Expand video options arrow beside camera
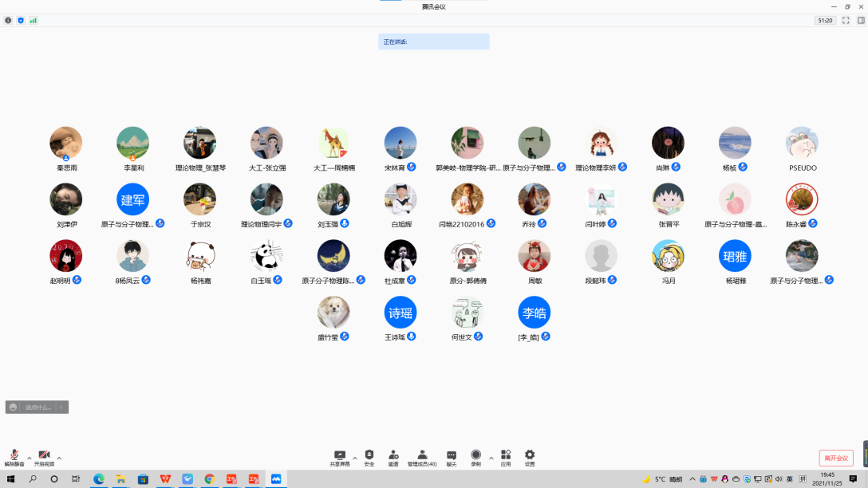This screenshot has height=488, width=868. (x=59, y=458)
